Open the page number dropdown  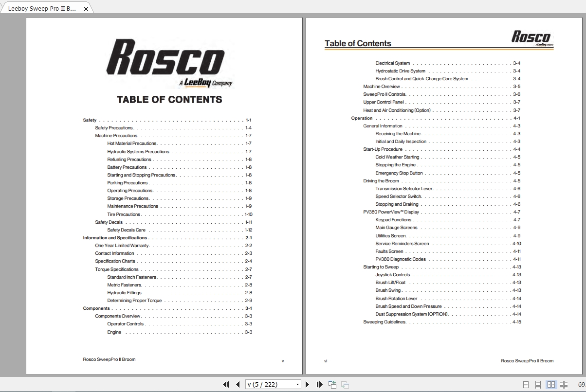click(x=297, y=384)
